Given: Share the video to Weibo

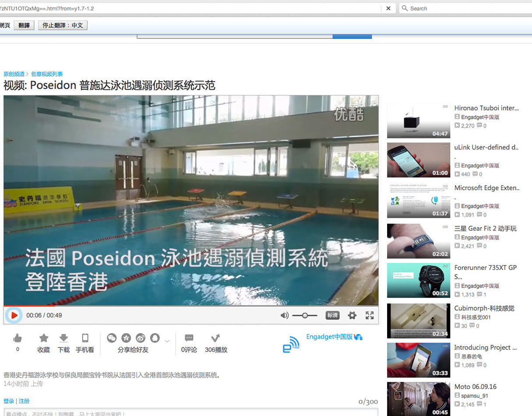Looking at the screenshot, I should [x=140, y=338].
